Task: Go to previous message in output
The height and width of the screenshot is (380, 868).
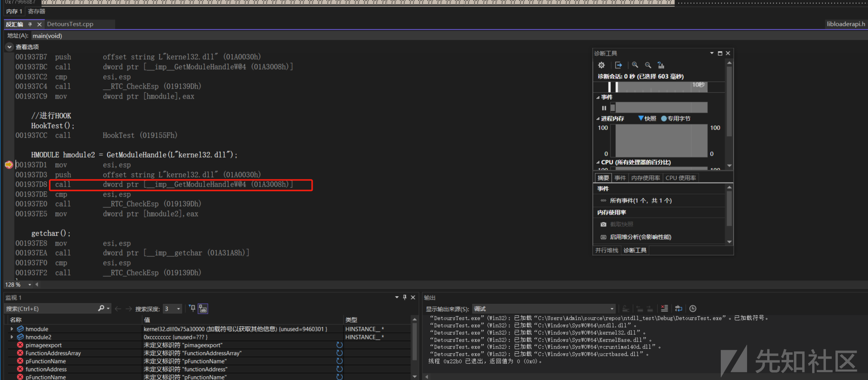Action: (x=640, y=309)
